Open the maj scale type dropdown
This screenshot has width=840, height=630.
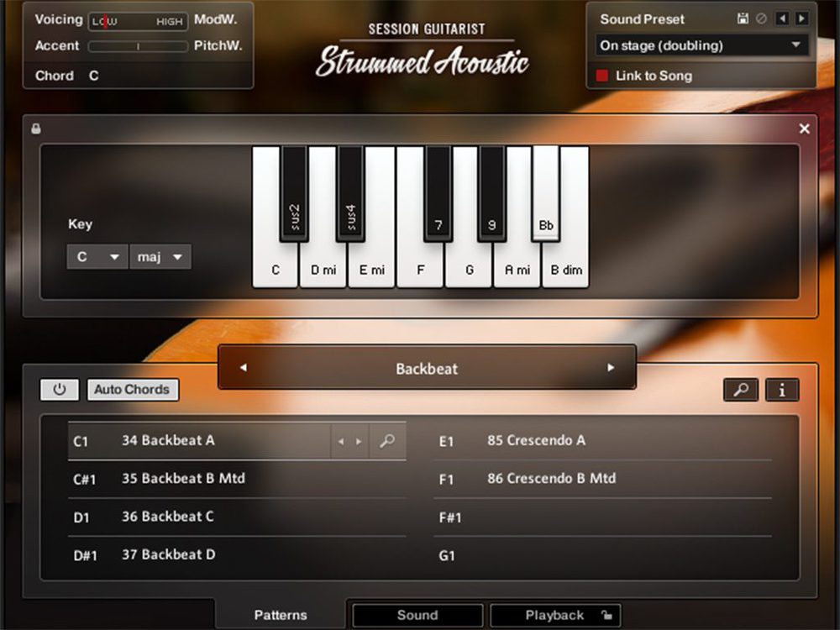pyautogui.click(x=160, y=256)
